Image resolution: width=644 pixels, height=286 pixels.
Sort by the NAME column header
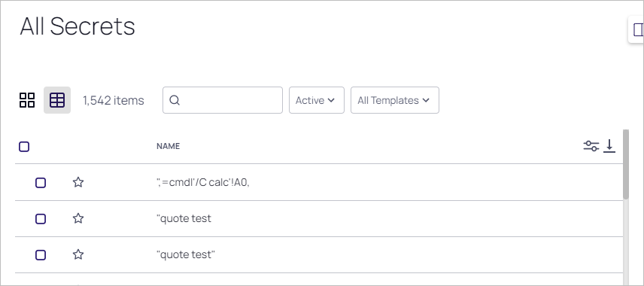pos(168,146)
